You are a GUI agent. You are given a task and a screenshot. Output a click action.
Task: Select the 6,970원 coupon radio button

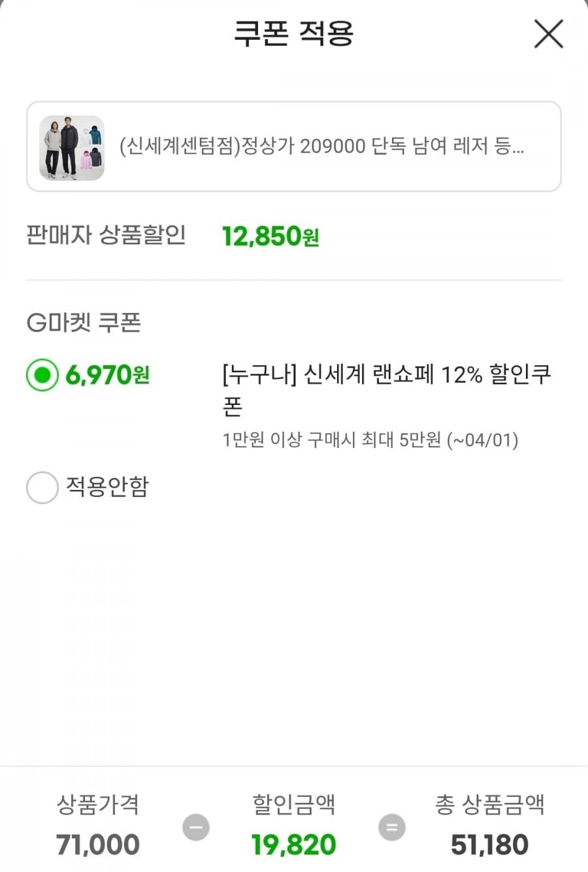click(42, 375)
